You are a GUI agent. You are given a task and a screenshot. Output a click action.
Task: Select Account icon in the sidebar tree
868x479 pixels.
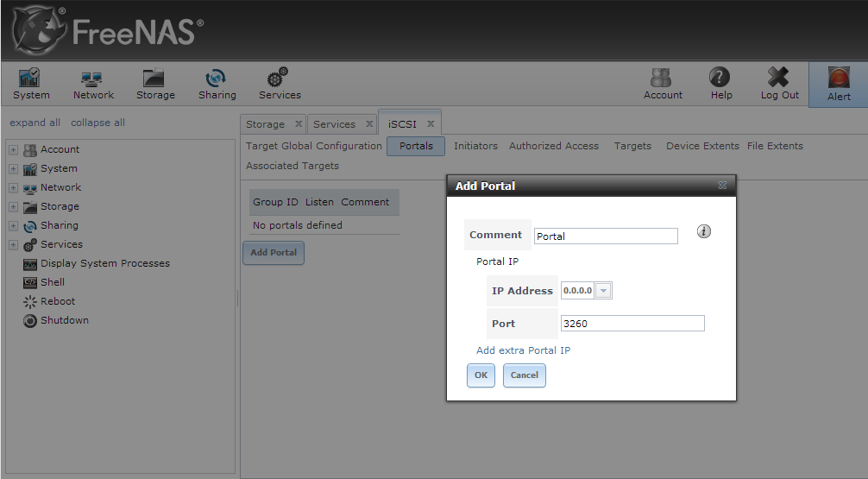tap(30, 150)
